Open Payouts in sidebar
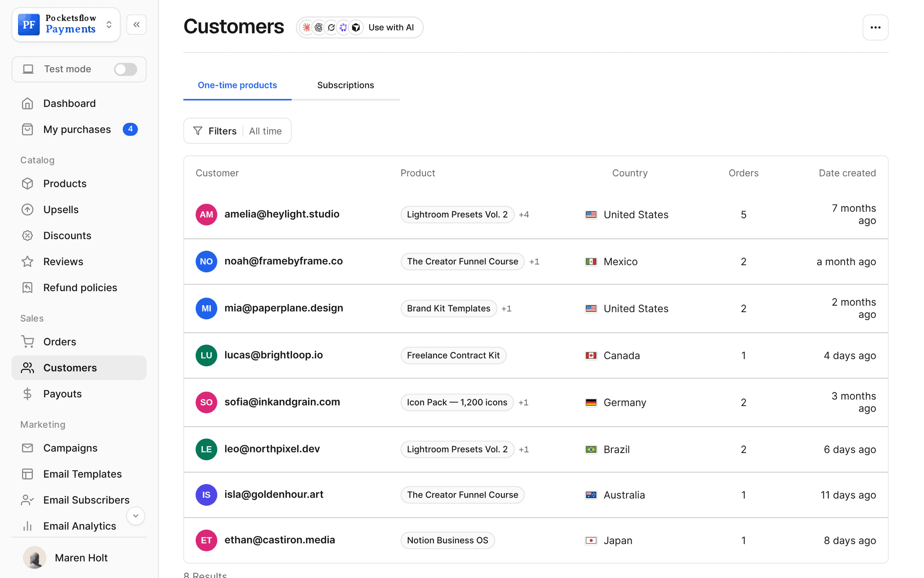 (x=79, y=394)
